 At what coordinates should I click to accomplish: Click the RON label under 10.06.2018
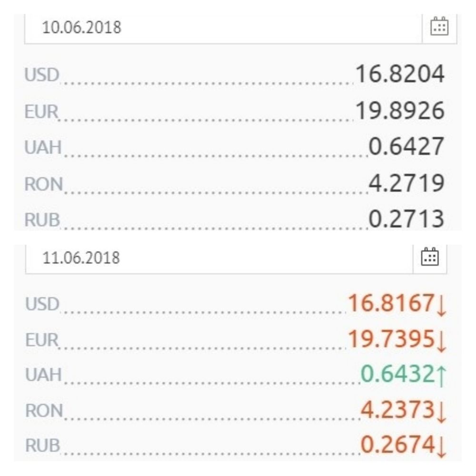point(42,184)
